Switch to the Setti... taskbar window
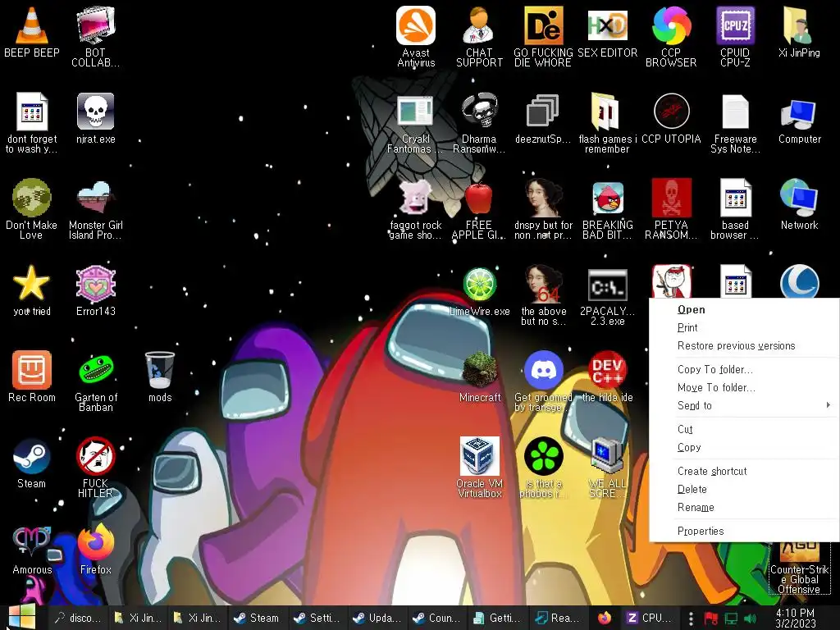The height and width of the screenshot is (630, 840). (x=317, y=619)
